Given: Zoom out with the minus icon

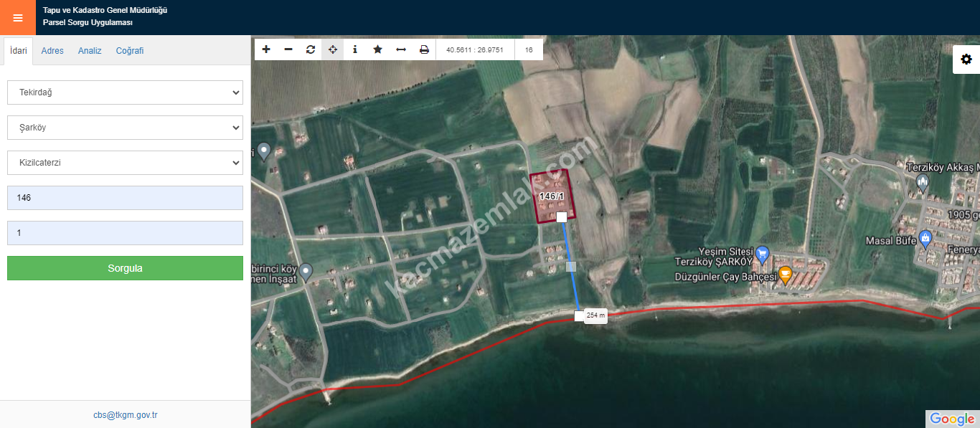Looking at the screenshot, I should [x=288, y=49].
